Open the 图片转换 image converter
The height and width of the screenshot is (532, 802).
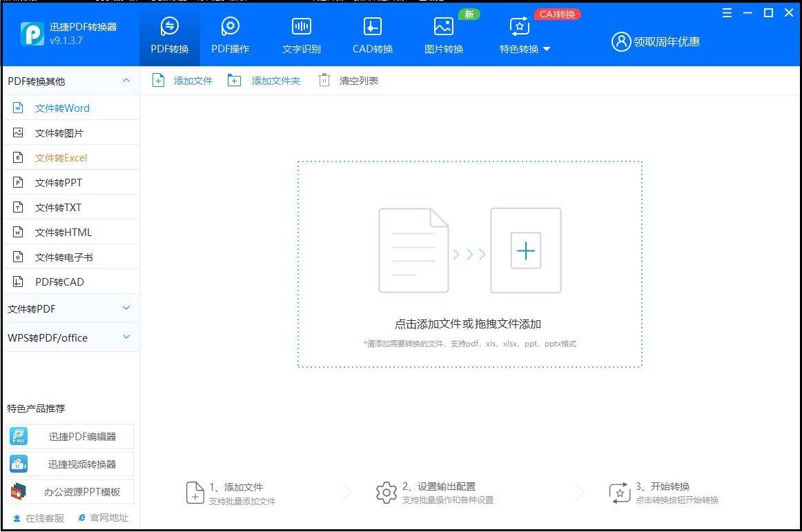click(443, 35)
